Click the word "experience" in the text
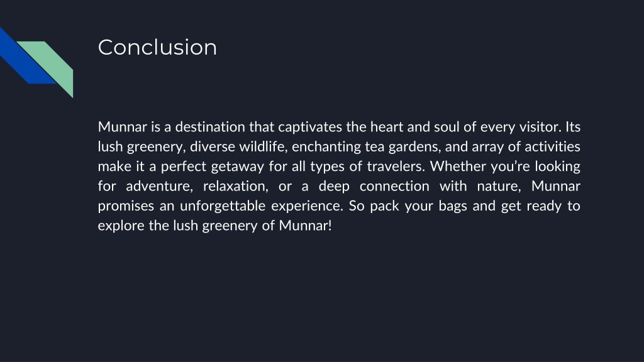 (307, 206)
